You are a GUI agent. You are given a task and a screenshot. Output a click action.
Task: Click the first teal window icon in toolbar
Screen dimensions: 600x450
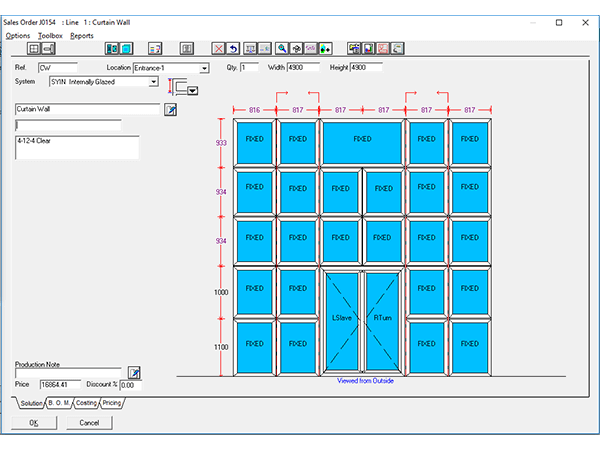click(x=112, y=48)
